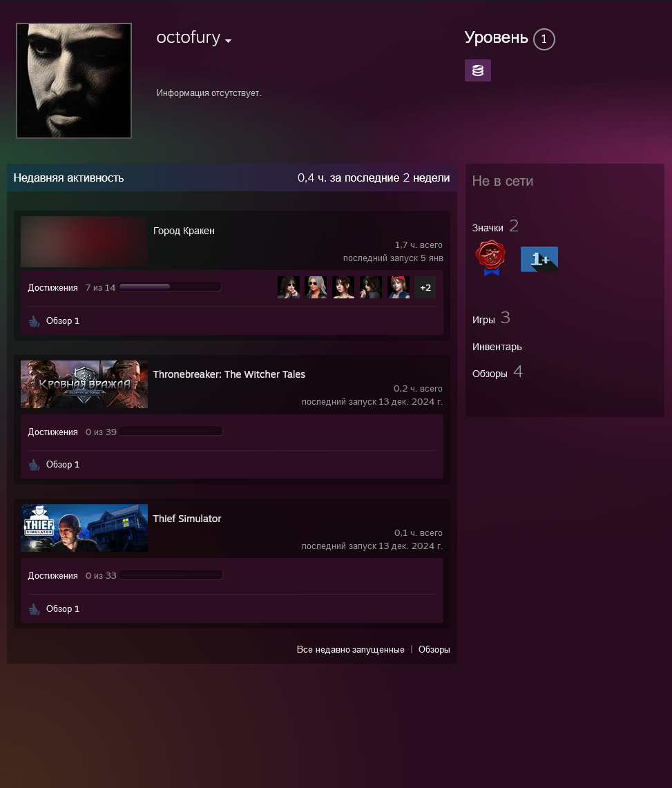This screenshot has height=788, width=672.
Task: Click the 0,4 ч. за последние 2 недели text
Action: (374, 178)
